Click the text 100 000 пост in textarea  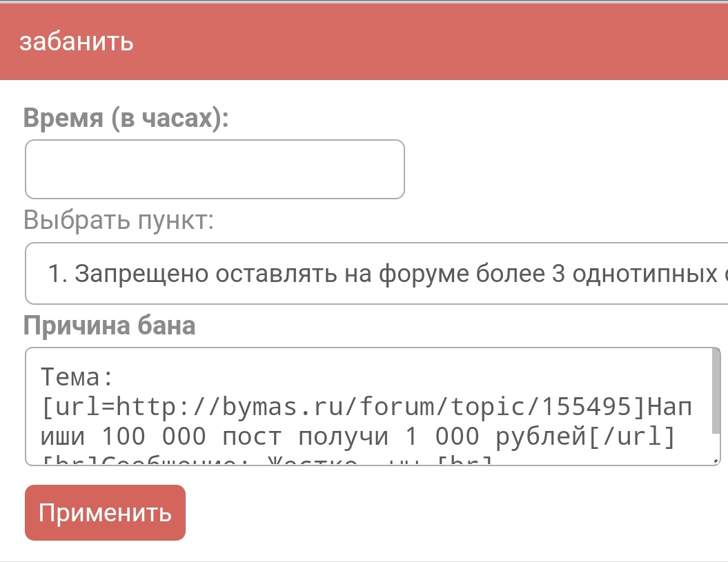point(192,436)
